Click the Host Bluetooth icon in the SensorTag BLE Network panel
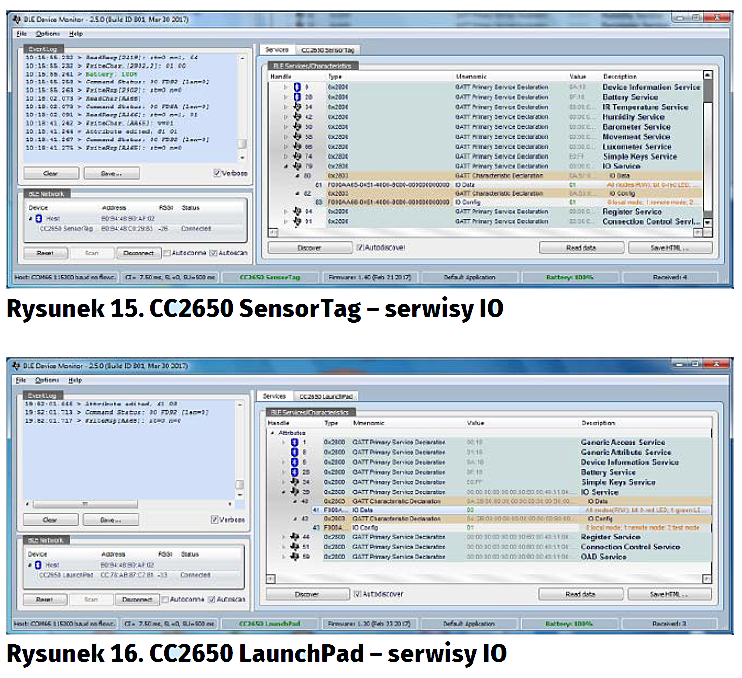Image resolution: width=742 pixels, height=678 pixels. click(x=38, y=216)
